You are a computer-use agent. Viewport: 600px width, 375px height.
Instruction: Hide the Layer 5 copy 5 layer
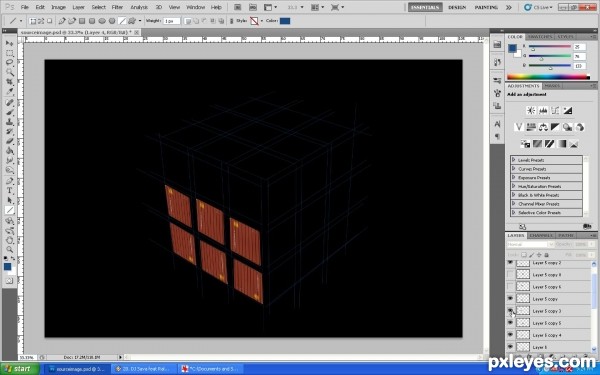(x=510, y=323)
